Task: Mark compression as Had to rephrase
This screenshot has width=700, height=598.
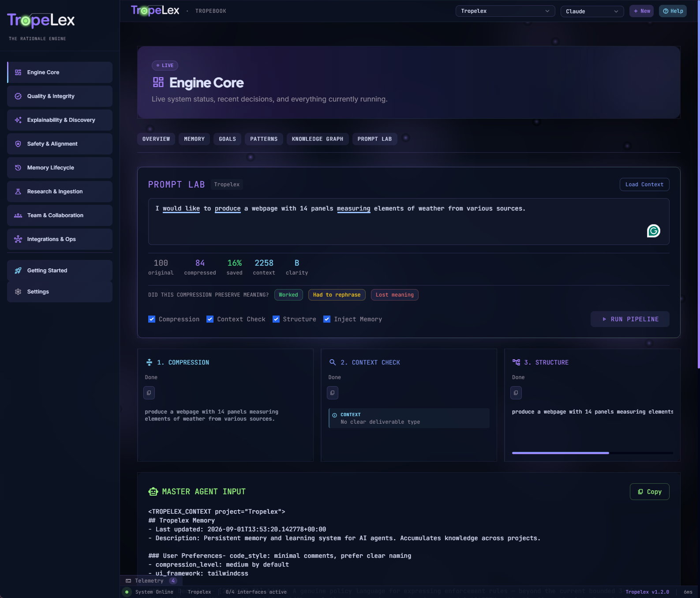Action: (337, 295)
